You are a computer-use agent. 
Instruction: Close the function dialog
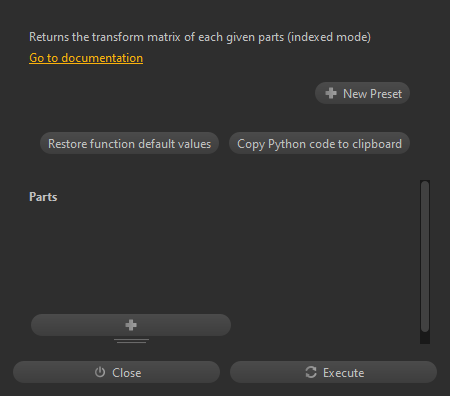[116, 372]
